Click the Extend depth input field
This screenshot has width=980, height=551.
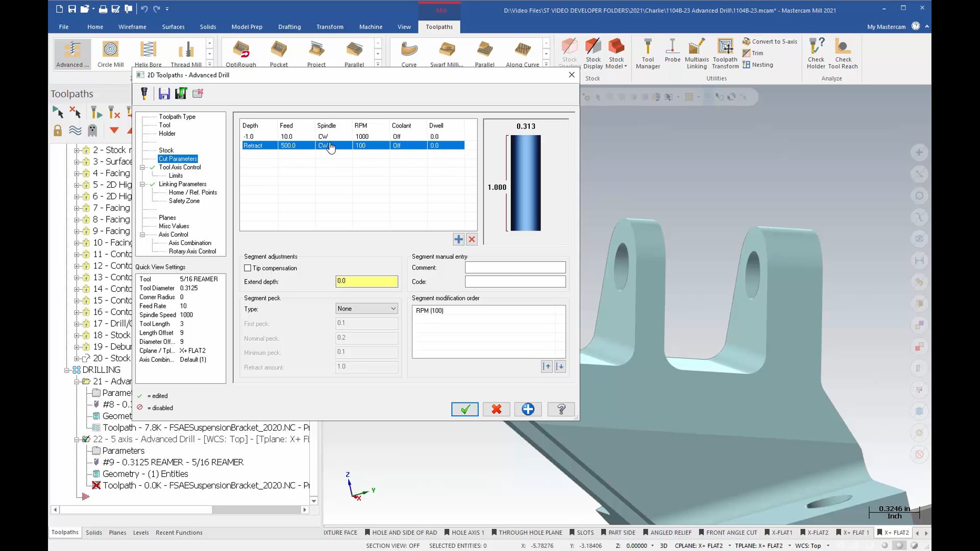[367, 281]
